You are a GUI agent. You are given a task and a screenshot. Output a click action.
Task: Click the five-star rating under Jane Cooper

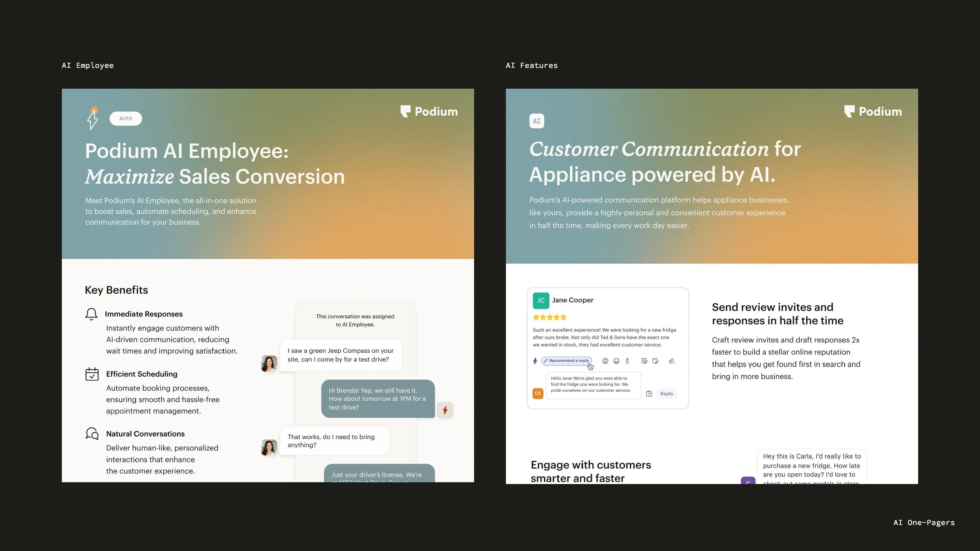coord(550,317)
